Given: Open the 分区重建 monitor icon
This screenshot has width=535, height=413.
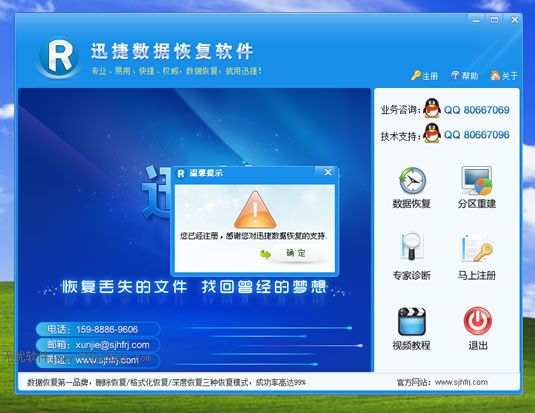Looking at the screenshot, I should [x=477, y=181].
